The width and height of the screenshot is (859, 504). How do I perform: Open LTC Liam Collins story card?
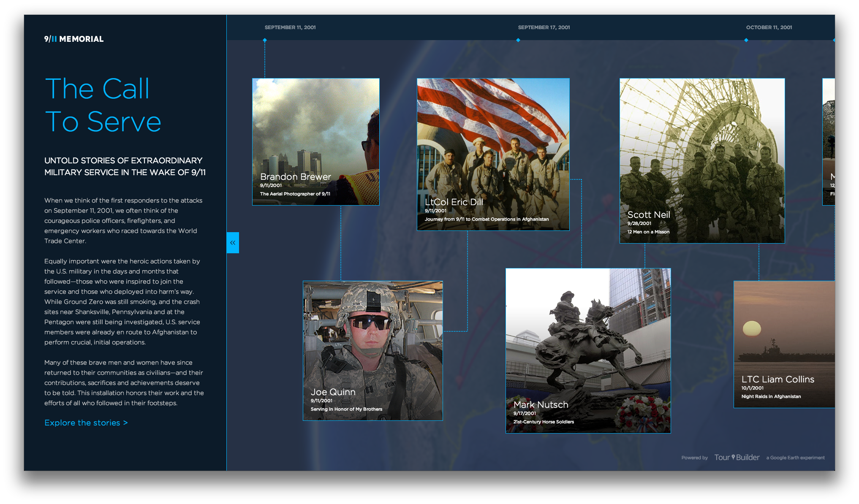784,344
